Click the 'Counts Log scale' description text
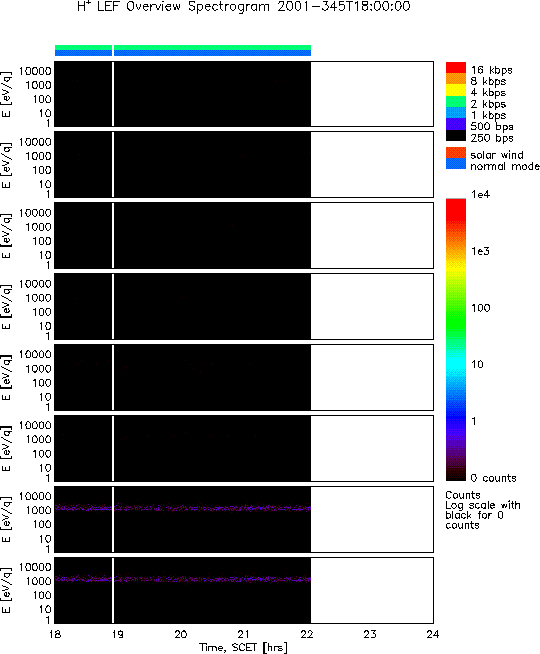 point(483,510)
